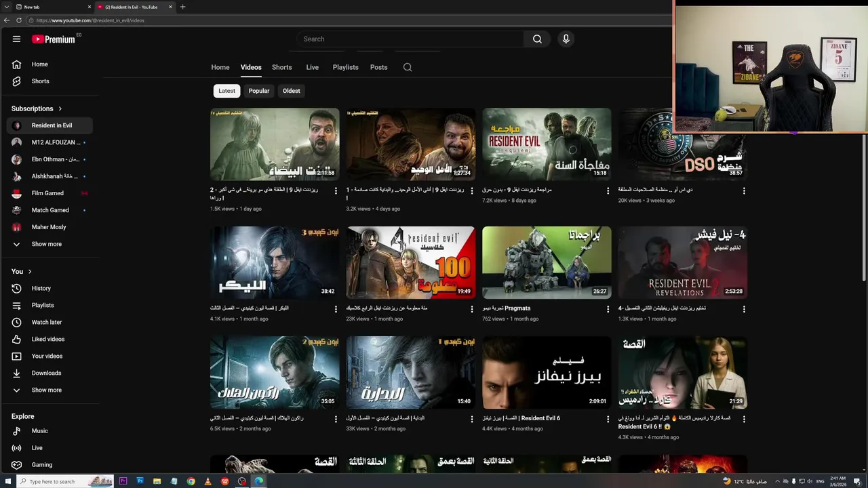Expand the You section chevron

30,272
